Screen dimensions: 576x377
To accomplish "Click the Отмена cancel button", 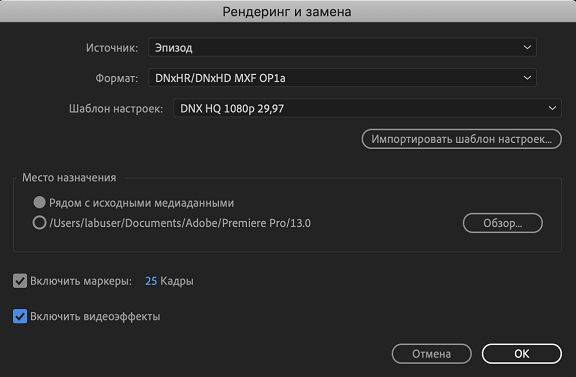I will point(432,354).
